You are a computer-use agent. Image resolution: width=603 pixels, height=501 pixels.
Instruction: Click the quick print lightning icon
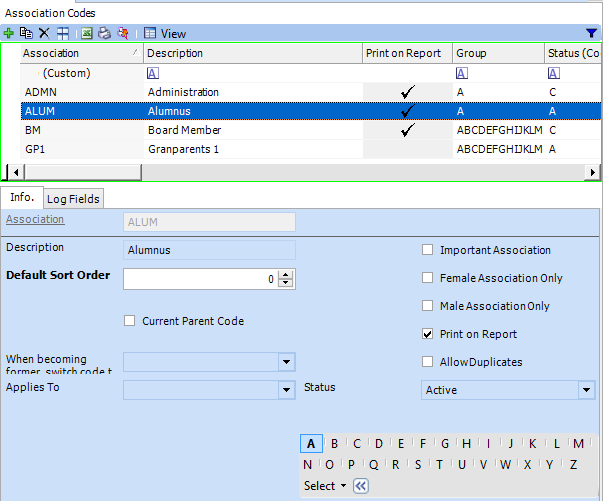pos(123,33)
